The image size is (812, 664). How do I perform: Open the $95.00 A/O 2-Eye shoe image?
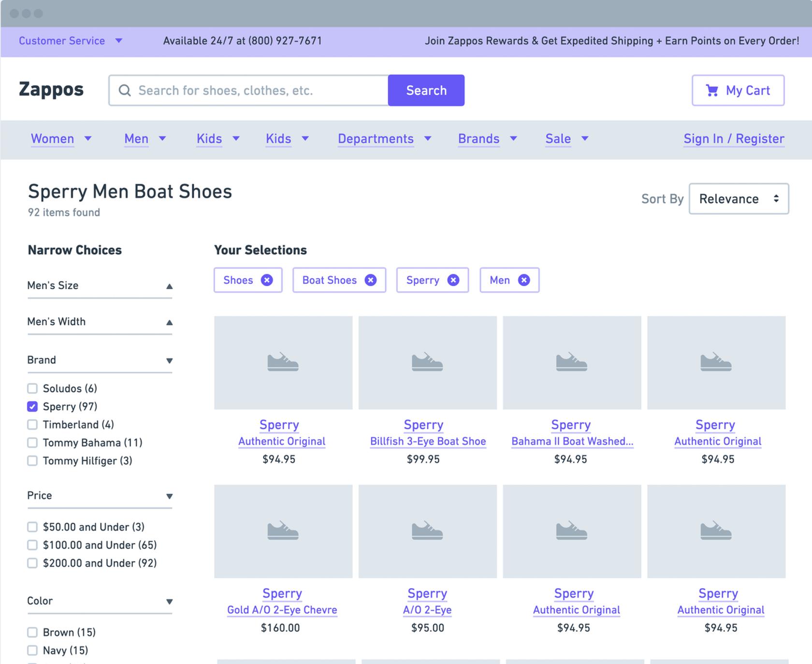[x=428, y=531]
